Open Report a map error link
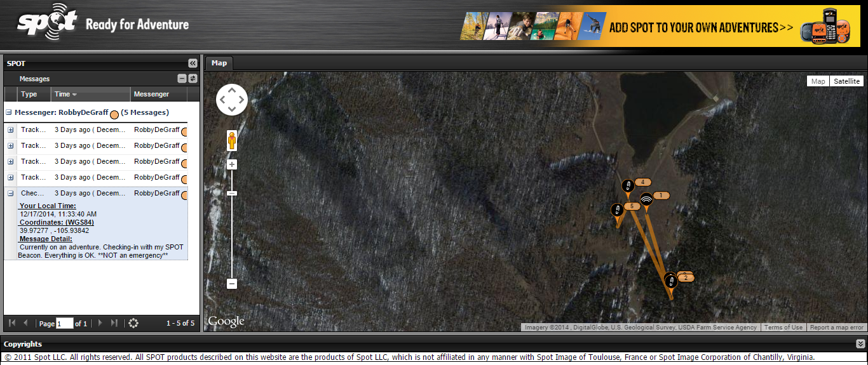The height and width of the screenshot is (365, 868). click(836, 328)
